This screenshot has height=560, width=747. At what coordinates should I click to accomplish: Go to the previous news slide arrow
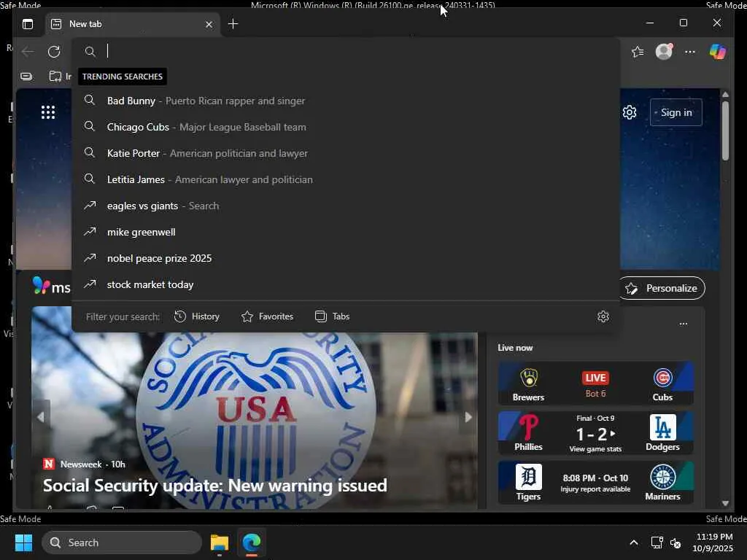(41, 417)
